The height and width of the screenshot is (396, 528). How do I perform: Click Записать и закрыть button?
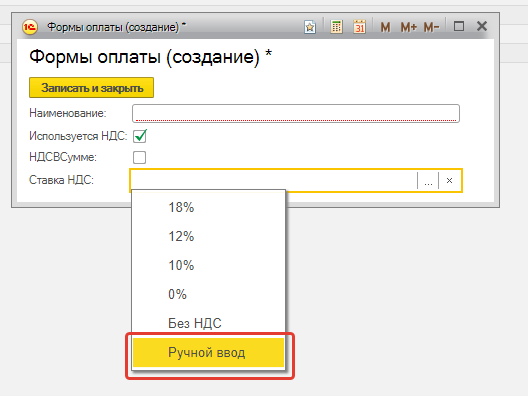[x=92, y=88]
